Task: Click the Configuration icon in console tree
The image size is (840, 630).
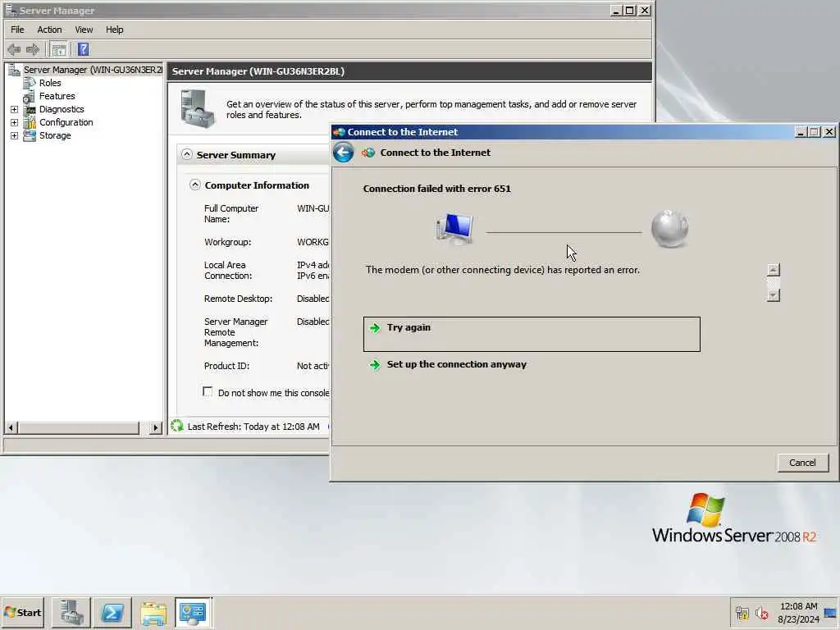Action: pyautogui.click(x=30, y=123)
